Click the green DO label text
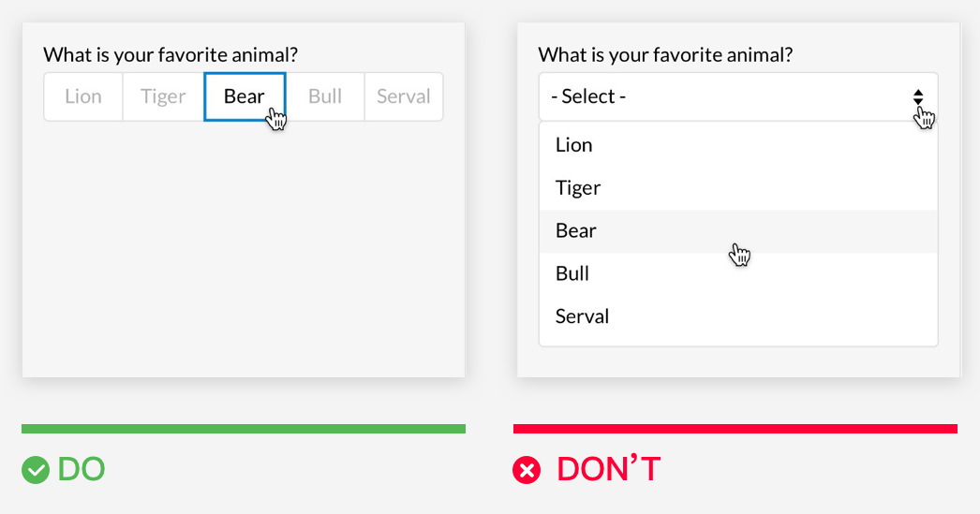 coord(82,470)
